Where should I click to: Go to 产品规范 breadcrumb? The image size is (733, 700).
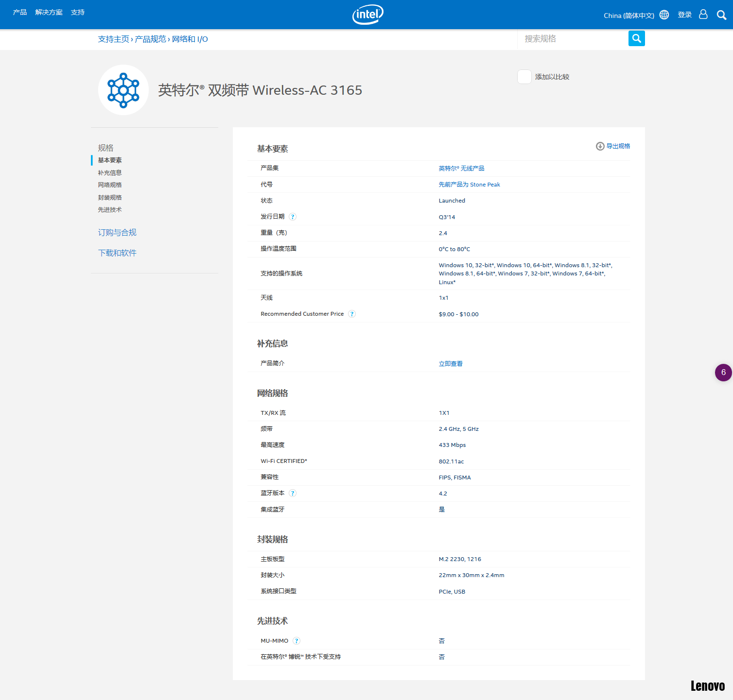[x=151, y=39]
